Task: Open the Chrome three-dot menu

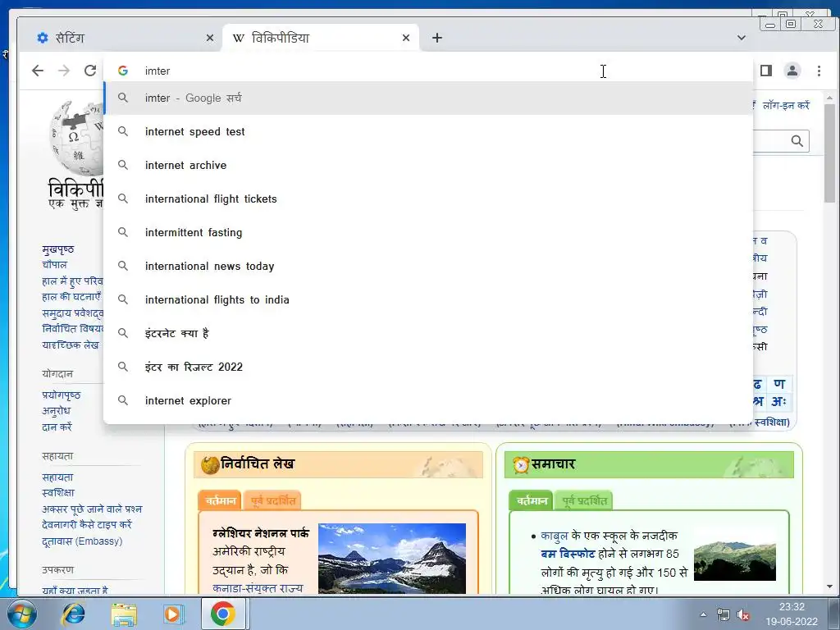Action: point(819,71)
